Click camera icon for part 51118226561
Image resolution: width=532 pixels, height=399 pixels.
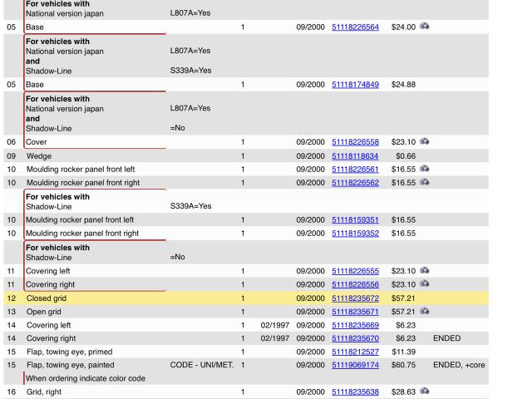(425, 169)
